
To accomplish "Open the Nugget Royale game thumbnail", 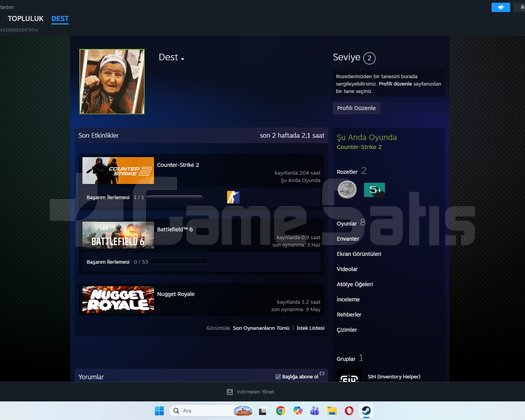I will click(118, 300).
